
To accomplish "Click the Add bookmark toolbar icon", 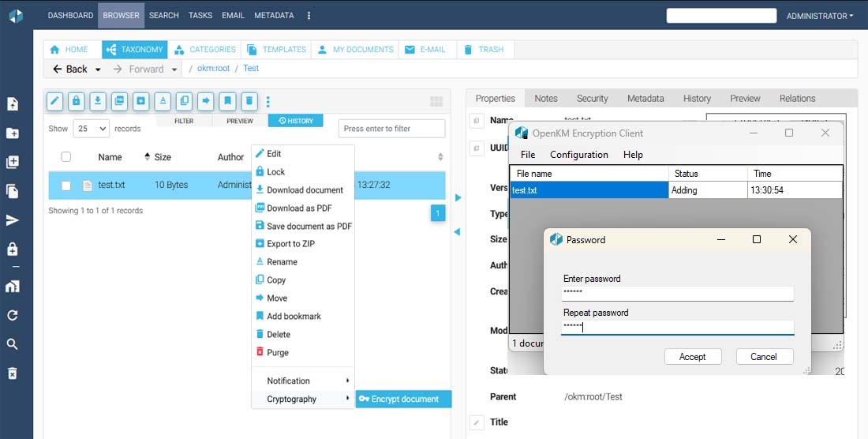I will click(x=227, y=101).
